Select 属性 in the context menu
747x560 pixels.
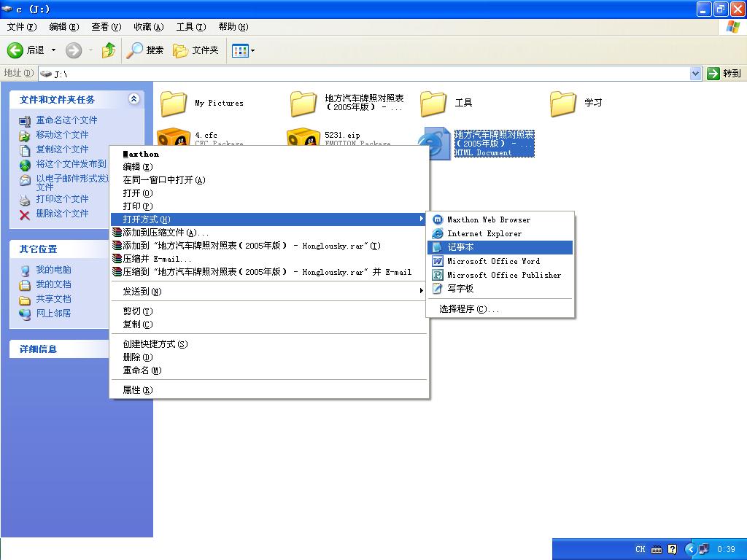pos(137,390)
